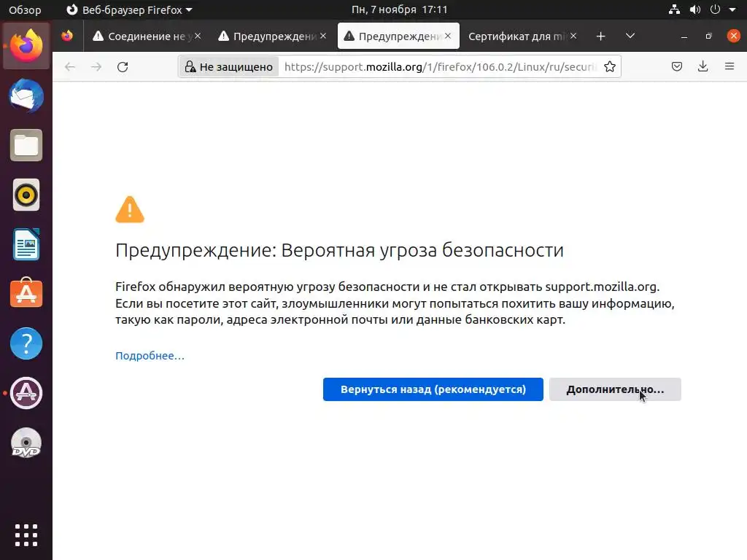Screen dimensions: 747x560
Task: Click the Дополнительно... button
Action: pyautogui.click(x=615, y=389)
